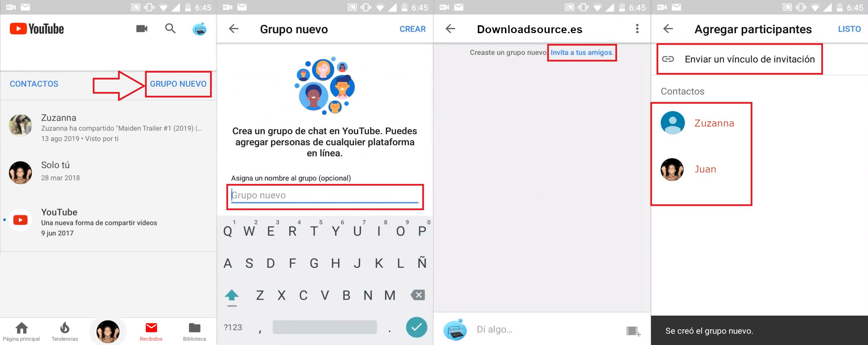Open the Solo tú conversation

[x=108, y=172]
